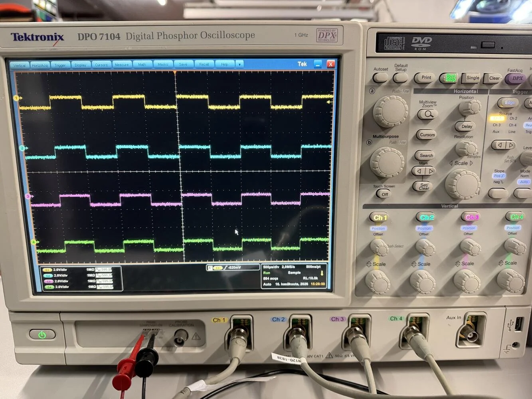Click the Ch 2 vertical Scale knob
This screenshot has height=399, width=532.
tap(423, 281)
